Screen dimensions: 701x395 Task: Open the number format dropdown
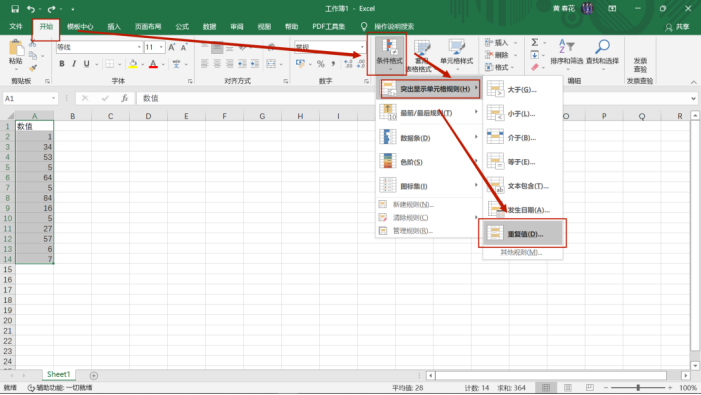point(362,47)
